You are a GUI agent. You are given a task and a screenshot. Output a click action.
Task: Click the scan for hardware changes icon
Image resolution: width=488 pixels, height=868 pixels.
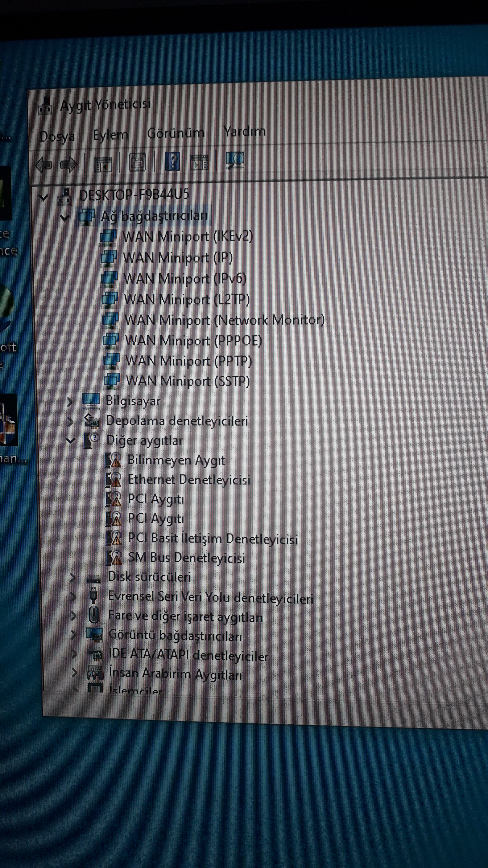[x=235, y=160]
